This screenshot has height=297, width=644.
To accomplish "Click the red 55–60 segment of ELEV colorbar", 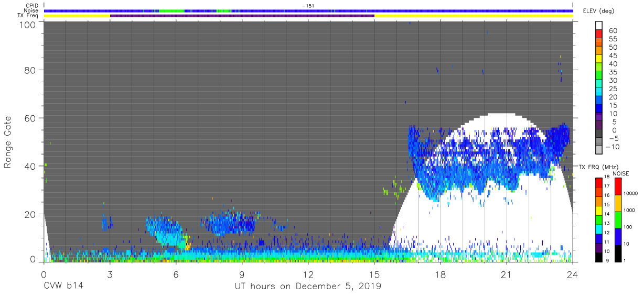I will [x=600, y=34].
